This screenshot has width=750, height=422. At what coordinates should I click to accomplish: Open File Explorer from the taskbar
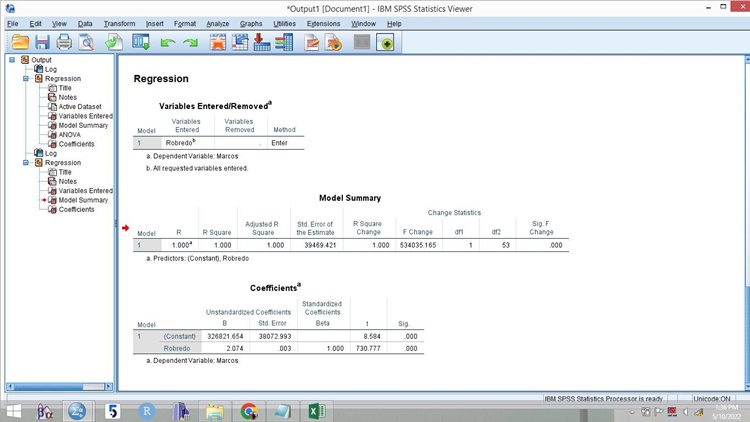point(215,411)
